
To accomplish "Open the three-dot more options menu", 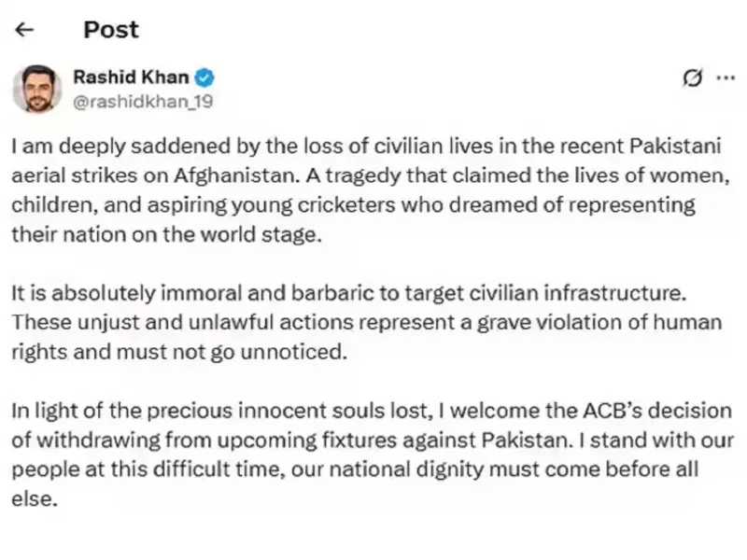I will (725, 78).
